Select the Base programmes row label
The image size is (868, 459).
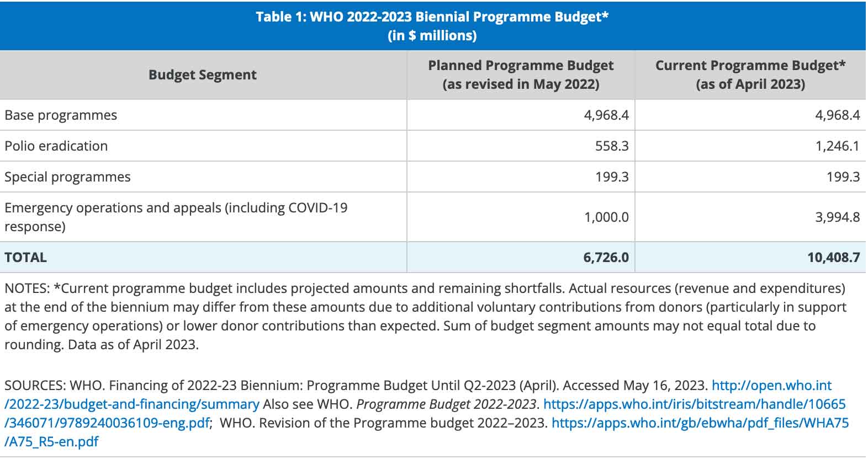click(x=61, y=115)
